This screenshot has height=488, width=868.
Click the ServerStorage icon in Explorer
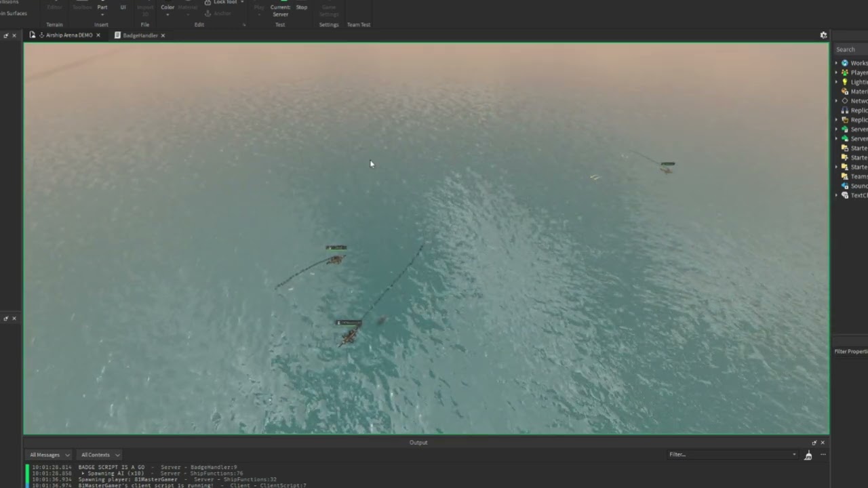(844, 139)
